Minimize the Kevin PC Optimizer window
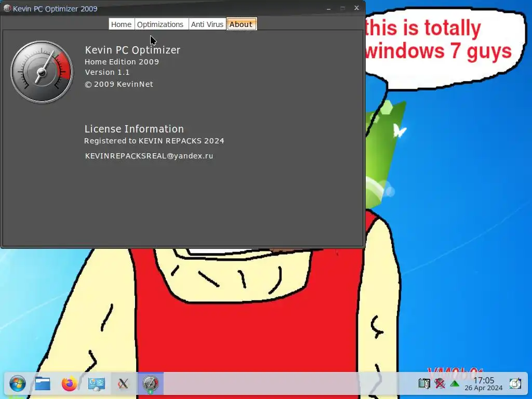Screen dimensions: 532x399 (x=328, y=8)
